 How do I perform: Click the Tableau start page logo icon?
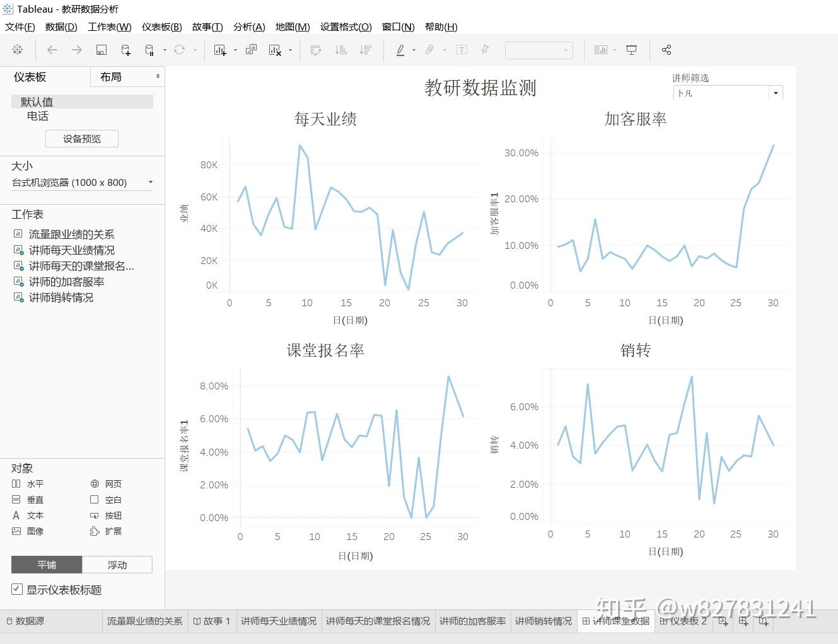(18, 50)
